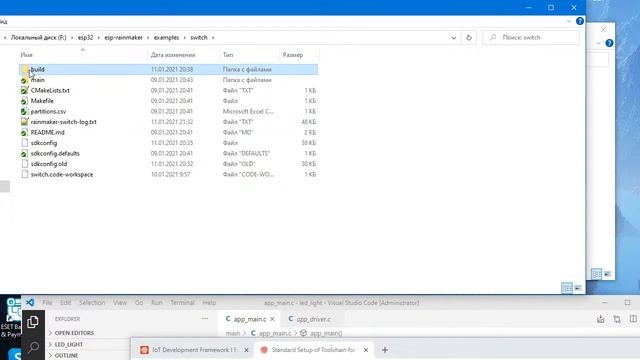Open the Go menu in VS Code

pos(139,303)
